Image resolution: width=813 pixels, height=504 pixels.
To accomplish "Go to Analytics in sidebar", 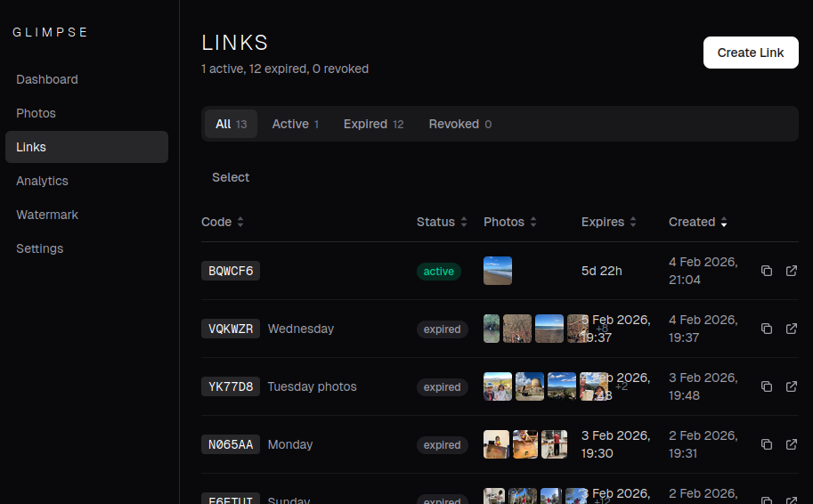I will [42, 181].
